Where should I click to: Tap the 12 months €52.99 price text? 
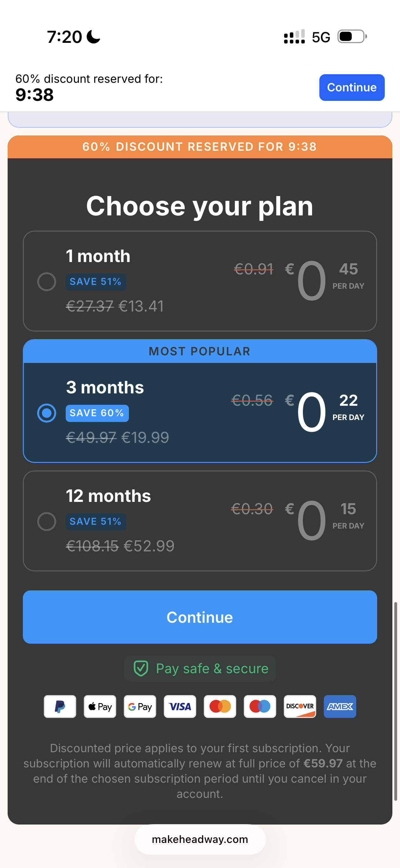pyautogui.click(x=149, y=546)
